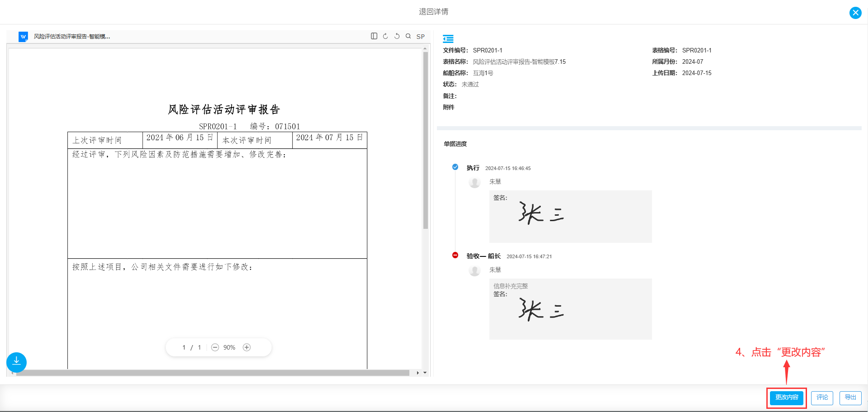
Task: Click the Word document file icon
Action: tap(23, 37)
